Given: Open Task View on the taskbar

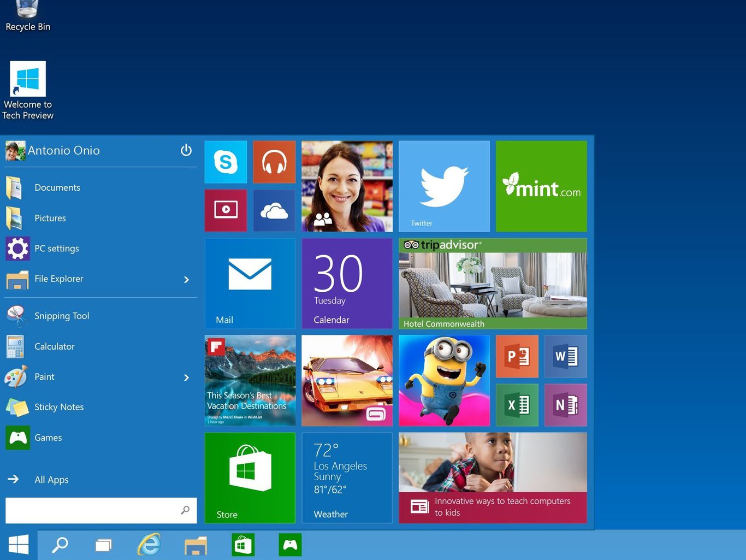Looking at the screenshot, I should coord(103,545).
